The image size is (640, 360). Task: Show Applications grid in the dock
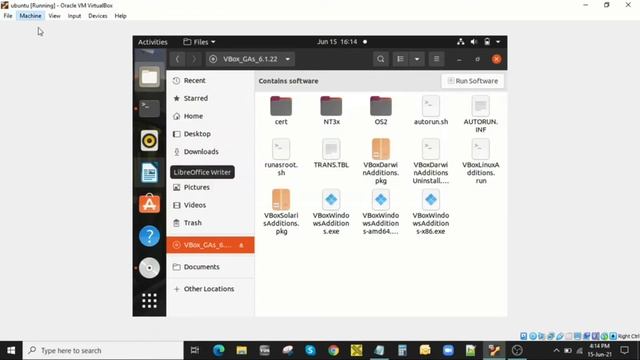tap(149, 300)
